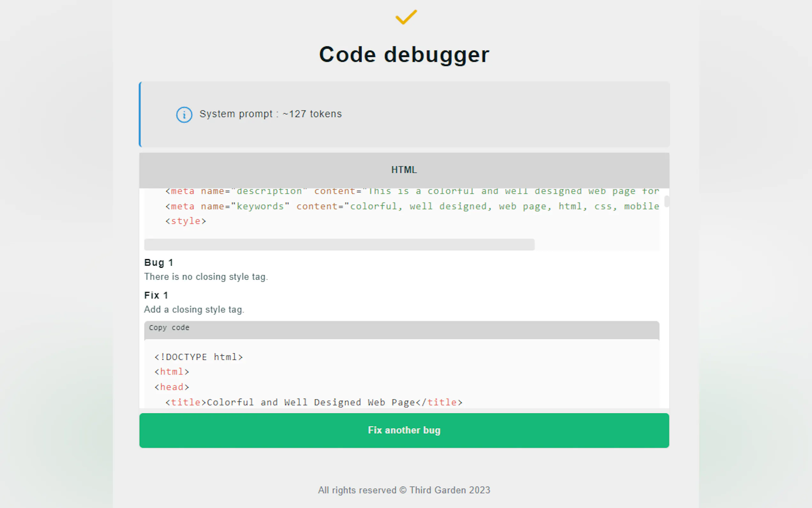This screenshot has width=812, height=508.
Task: Click the Bug 1 heading
Action: 159,262
